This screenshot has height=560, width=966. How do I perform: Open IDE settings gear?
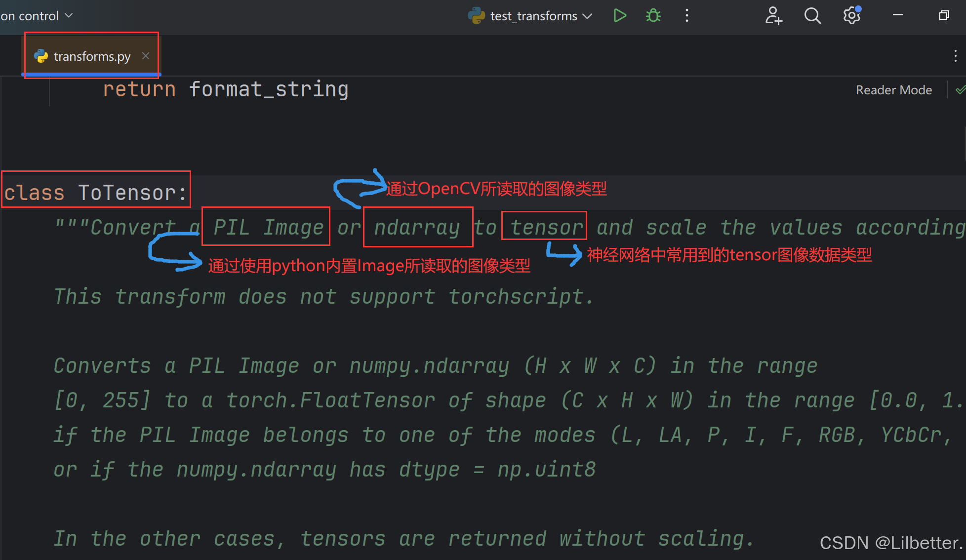851,16
